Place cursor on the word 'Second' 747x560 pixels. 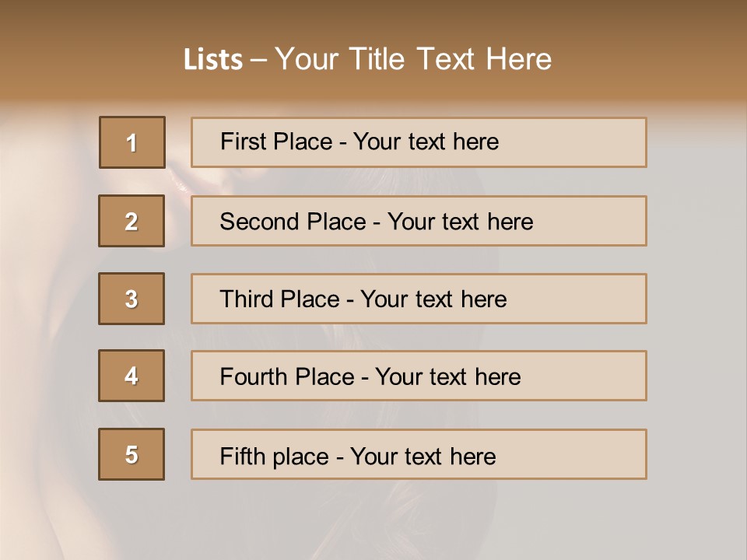(x=260, y=222)
